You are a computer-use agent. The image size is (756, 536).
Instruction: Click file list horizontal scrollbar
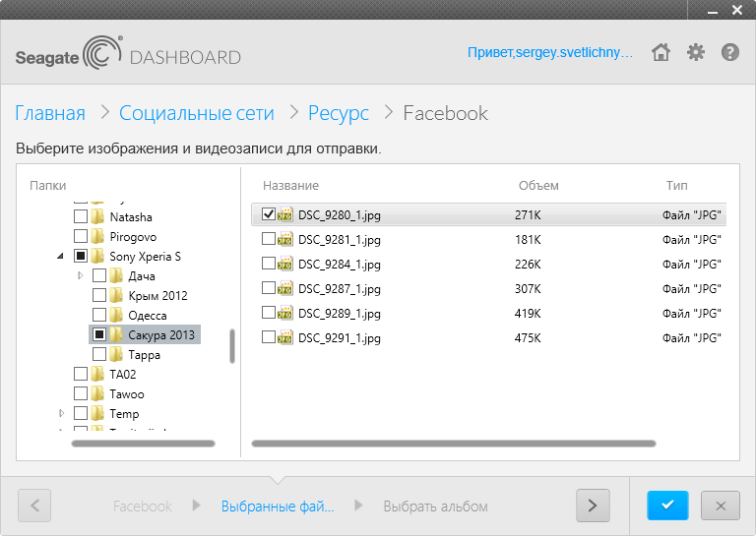click(454, 444)
